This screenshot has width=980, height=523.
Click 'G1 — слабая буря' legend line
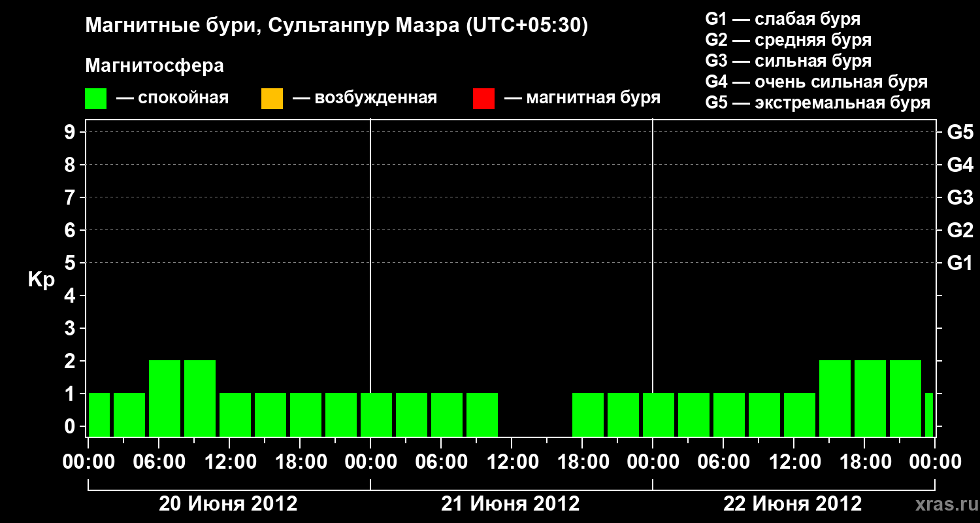coord(783,19)
